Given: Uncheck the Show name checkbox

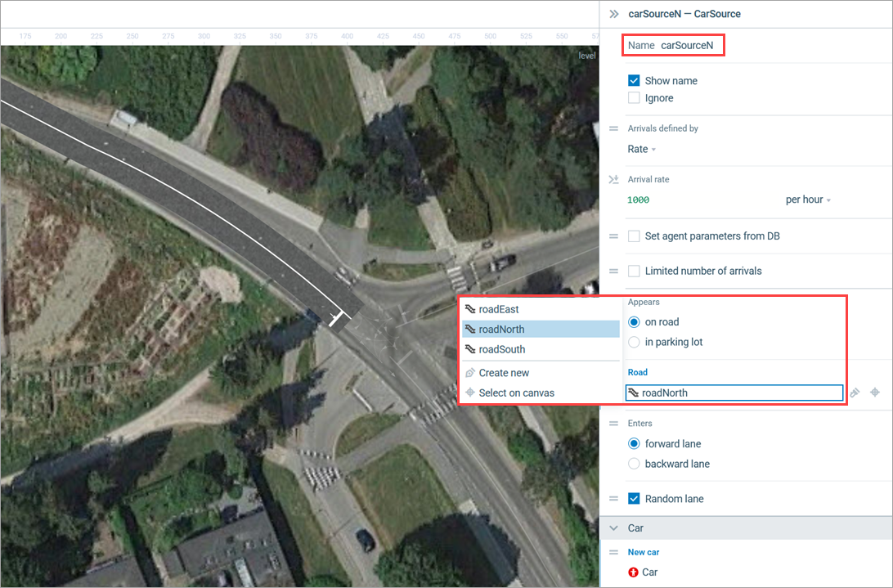Looking at the screenshot, I should pos(634,81).
